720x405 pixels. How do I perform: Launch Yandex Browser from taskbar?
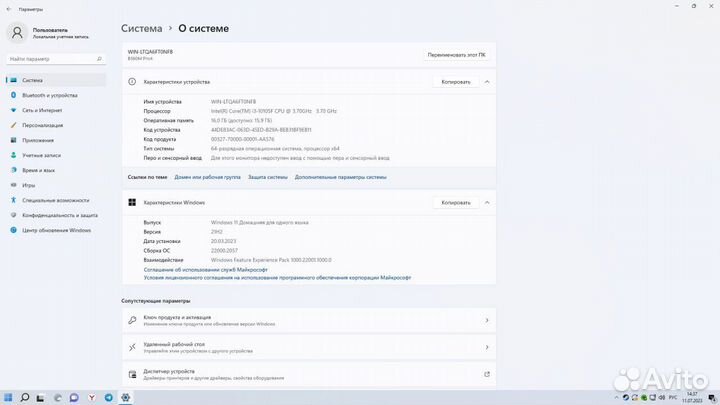click(91, 397)
